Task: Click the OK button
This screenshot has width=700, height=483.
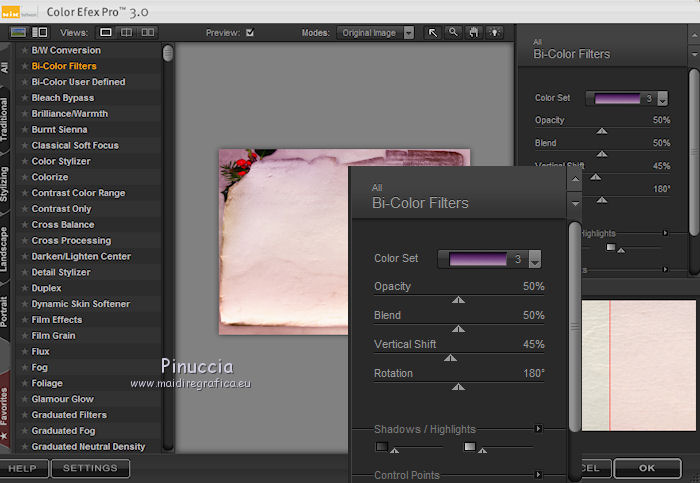Action: (x=647, y=468)
